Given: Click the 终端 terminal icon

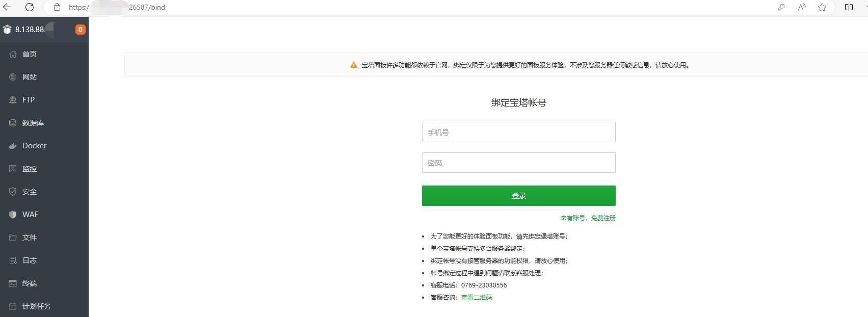Looking at the screenshot, I should click(13, 283).
